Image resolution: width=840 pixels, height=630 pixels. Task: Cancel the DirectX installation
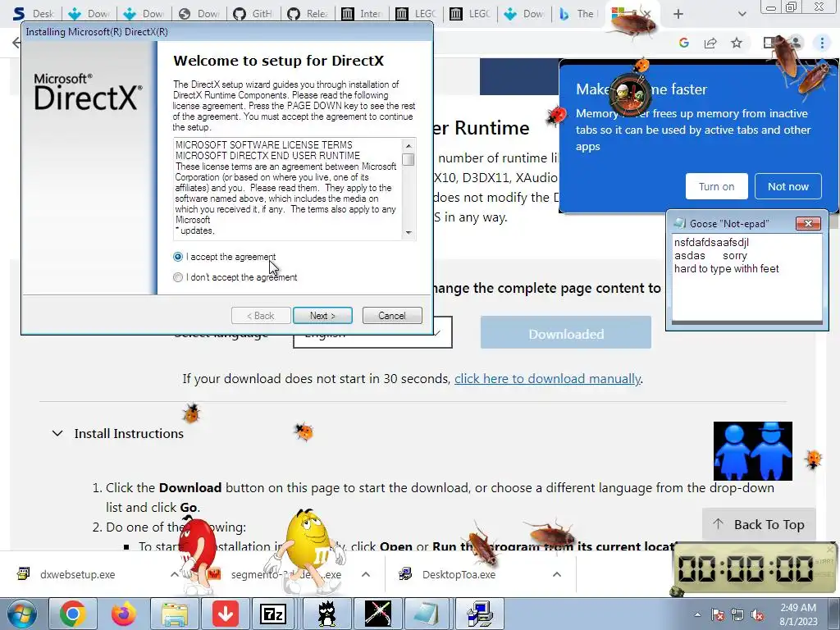[392, 316]
